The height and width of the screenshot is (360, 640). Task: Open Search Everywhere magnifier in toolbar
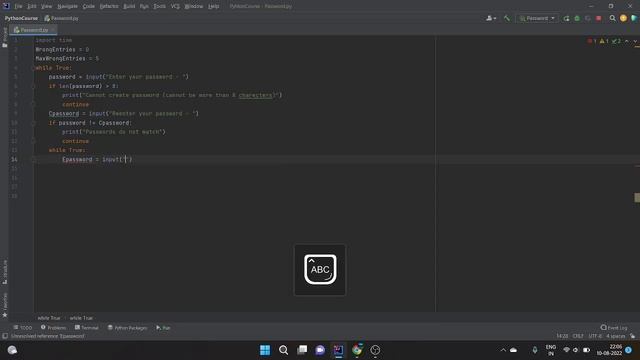point(612,18)
